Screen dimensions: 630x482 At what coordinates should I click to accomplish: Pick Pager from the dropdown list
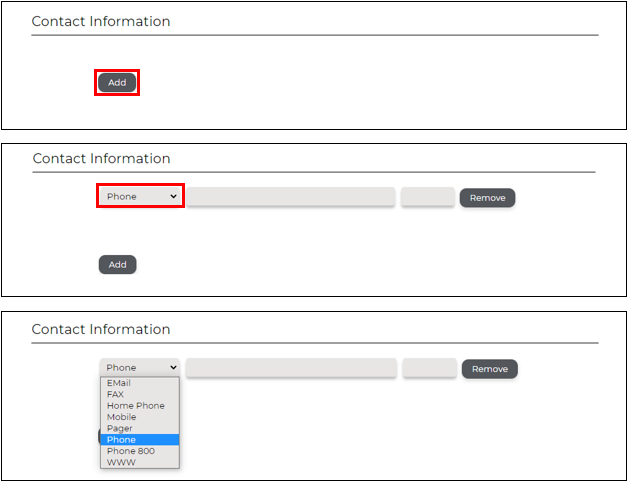[x=139, y=428]
